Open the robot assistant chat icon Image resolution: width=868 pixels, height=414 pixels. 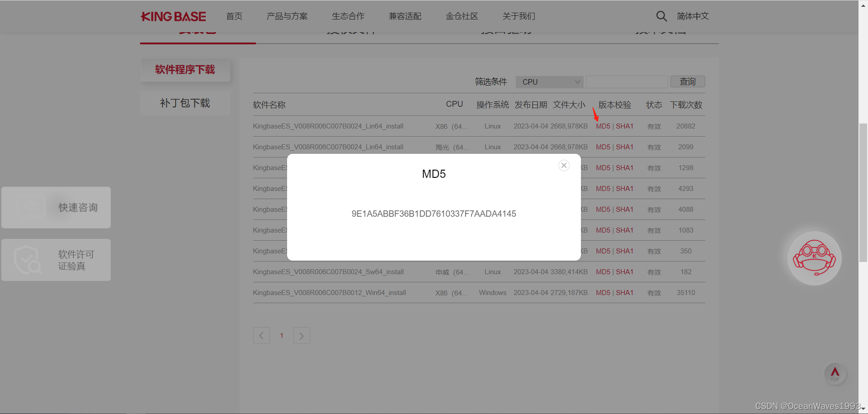[x=814, y=258]
